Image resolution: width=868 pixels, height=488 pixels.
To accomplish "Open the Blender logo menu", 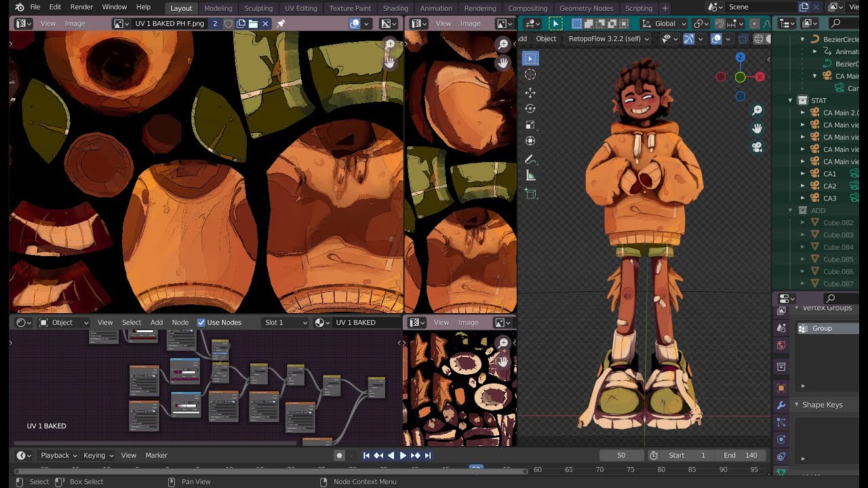I will pos(18,7).
